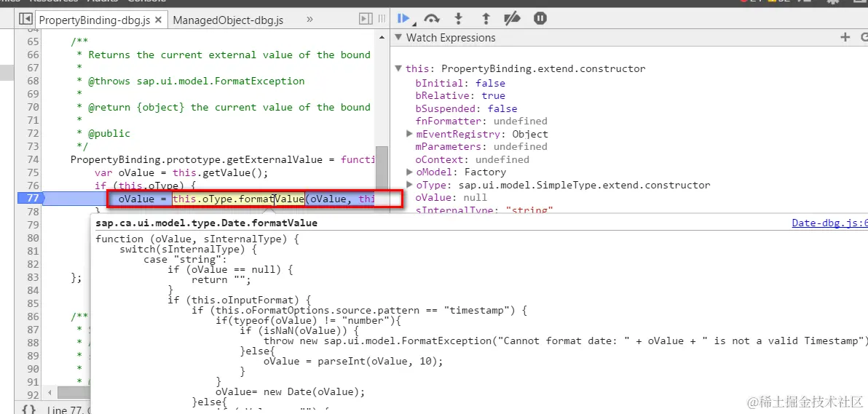Screen dimensions: 868x414
Task: Set a breakpoint on line 74
Action: pos(33,159)
